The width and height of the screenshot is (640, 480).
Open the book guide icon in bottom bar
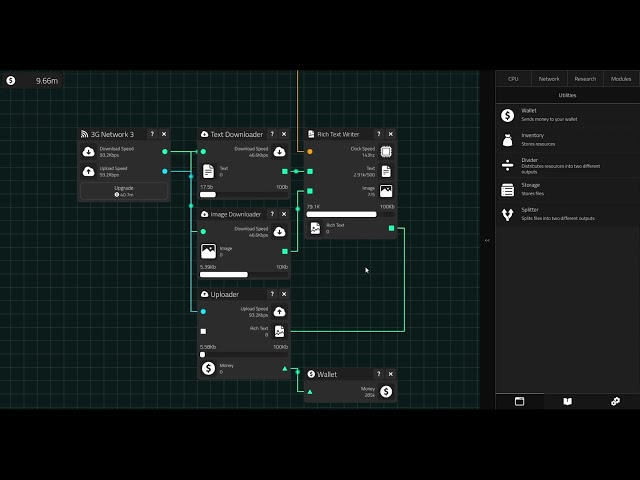pyautogui.click(x=567, y=402)
